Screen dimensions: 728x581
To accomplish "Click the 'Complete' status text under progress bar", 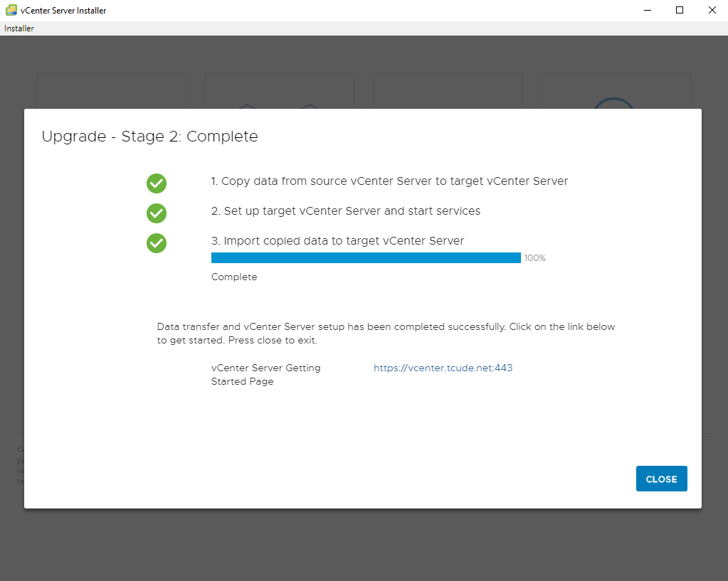I will (x=234, y=277).
